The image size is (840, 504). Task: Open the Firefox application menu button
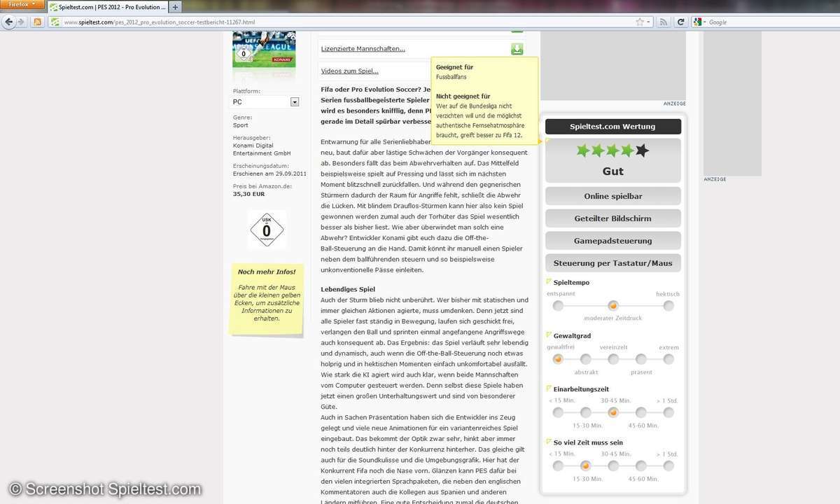[x=22, y=6]
